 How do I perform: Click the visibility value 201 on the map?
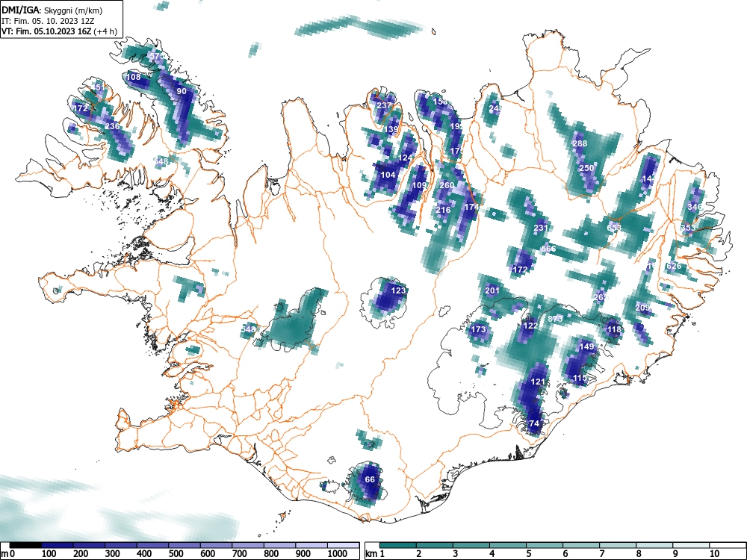click(x=492, y=290)
